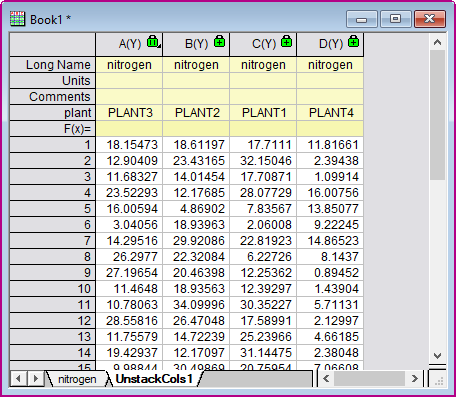Click cell value 17.70871
Image resolution: width=456 pixels, height=397 pixels.
tap(263, 177)
